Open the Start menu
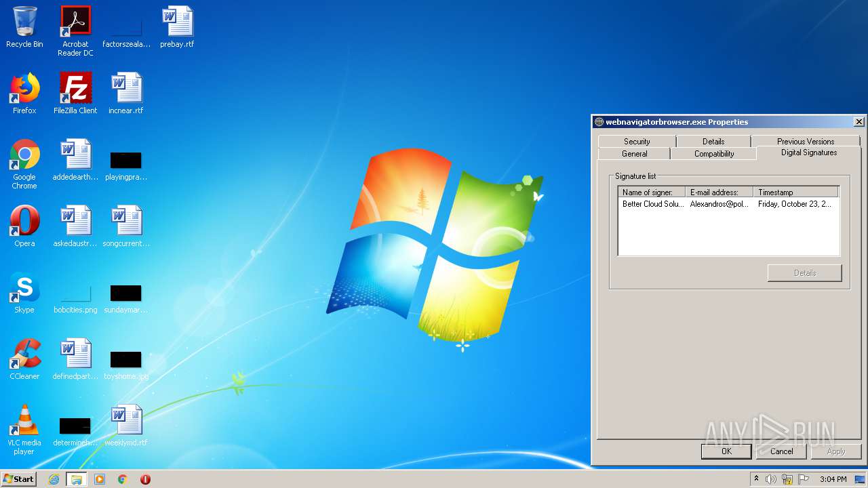This screenshot has height=488, width=868. click(18, 479)
